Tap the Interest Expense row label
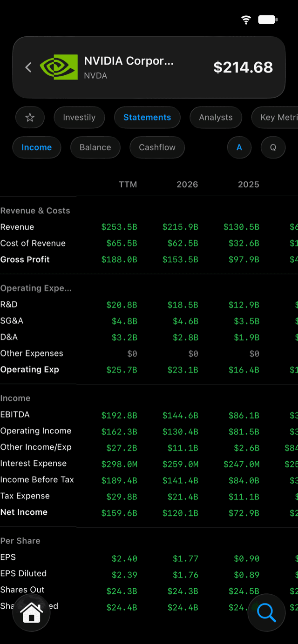Viewport: 298px width, 644px height. (x=34, y=463)
